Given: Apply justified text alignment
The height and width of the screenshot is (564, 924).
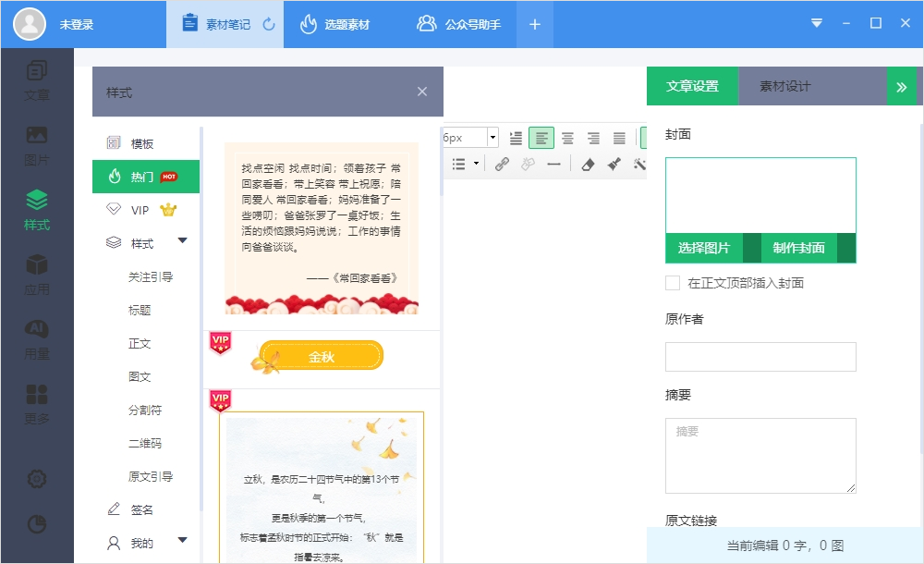Looking at the screenshot, I should pyautogui.click(x=619, y=138).
